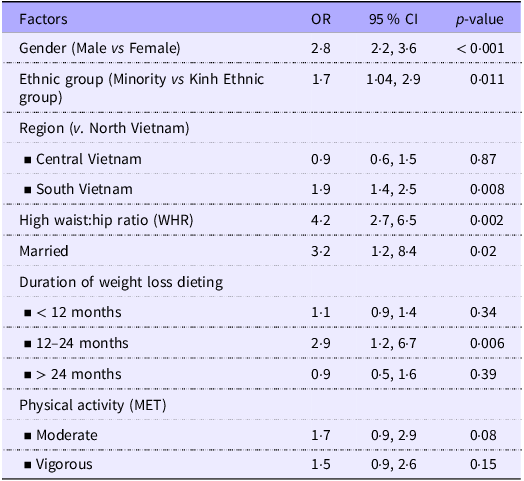Screen dimensions: 524x481
Task: Click the Married row label
Action: tap(44, 251)
